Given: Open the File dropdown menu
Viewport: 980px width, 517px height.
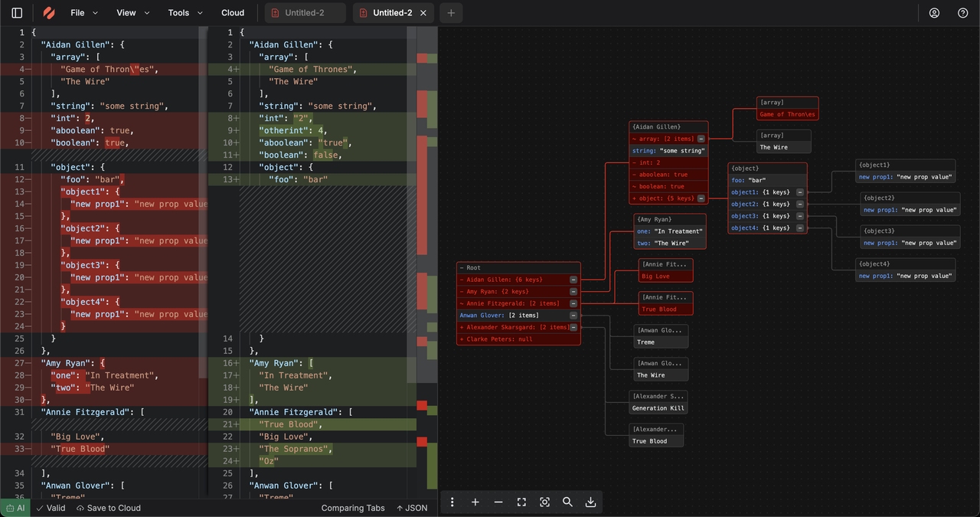Looking at the screenshot, I should pos(84,13).
